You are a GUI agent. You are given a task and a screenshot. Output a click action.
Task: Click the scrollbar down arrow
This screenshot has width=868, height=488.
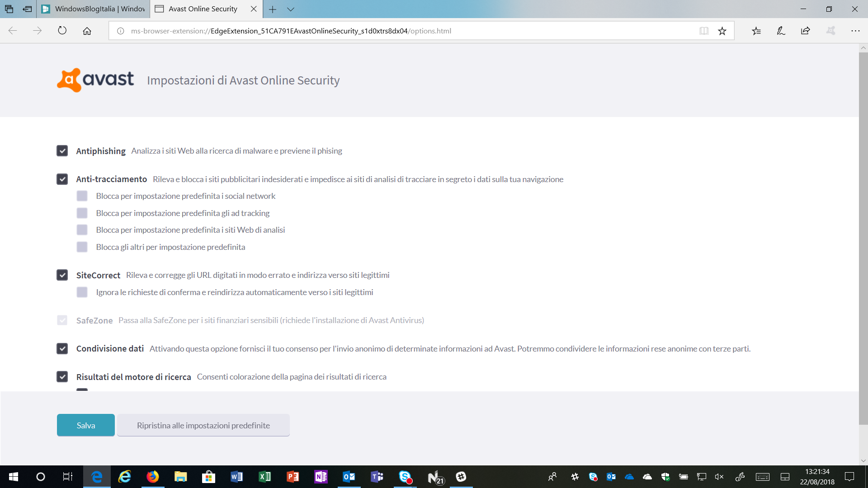point(863,461)
